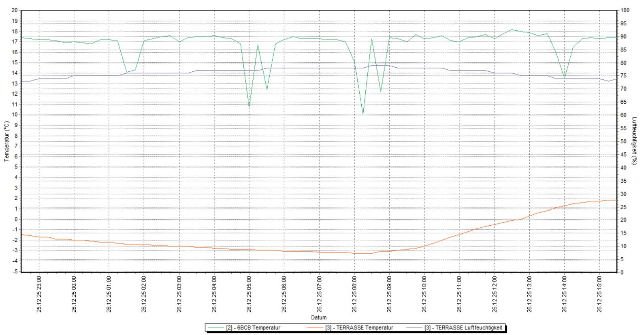Click the orange line sample in the legend

(314, 328)
